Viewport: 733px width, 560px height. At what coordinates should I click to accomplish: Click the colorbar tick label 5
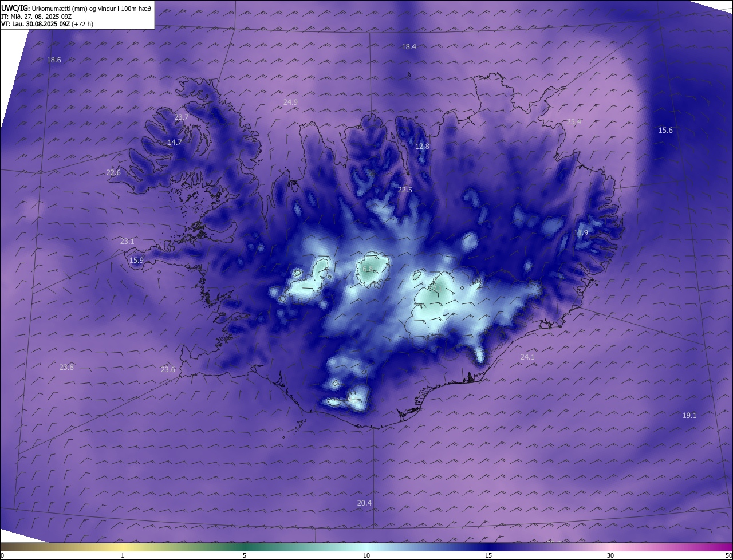pos(245,556)
